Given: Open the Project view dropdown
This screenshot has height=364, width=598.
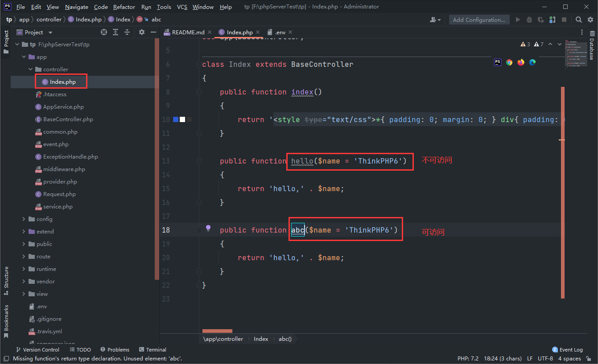Looking at the screenshot, I should pyautogui.click(x=50, y=32).
